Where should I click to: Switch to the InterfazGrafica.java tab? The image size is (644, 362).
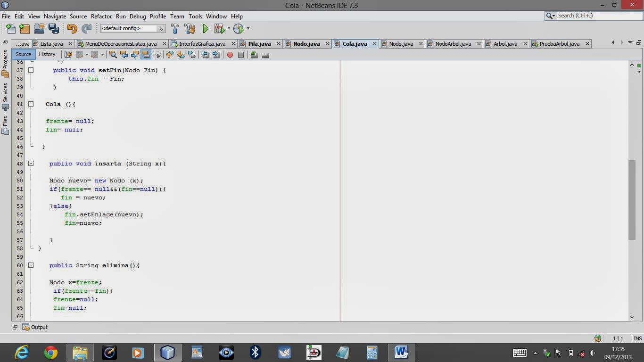tap(202, 44)
